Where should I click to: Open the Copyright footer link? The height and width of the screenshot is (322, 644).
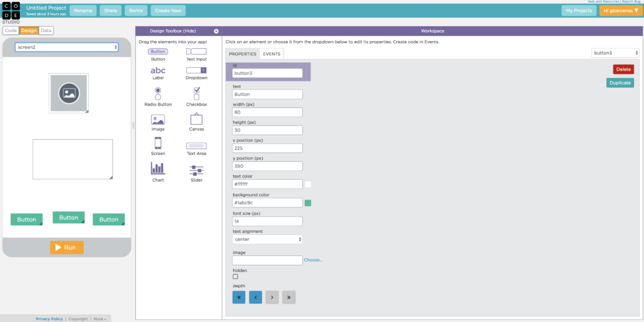(78, 319)
